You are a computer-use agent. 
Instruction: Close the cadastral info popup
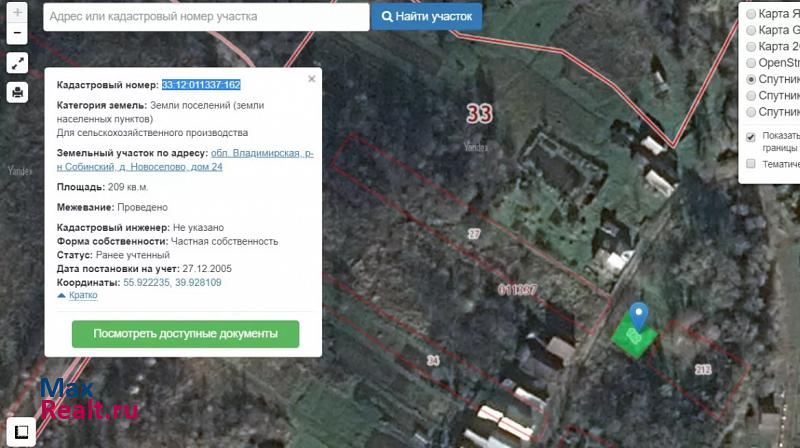tap(311, 78)
